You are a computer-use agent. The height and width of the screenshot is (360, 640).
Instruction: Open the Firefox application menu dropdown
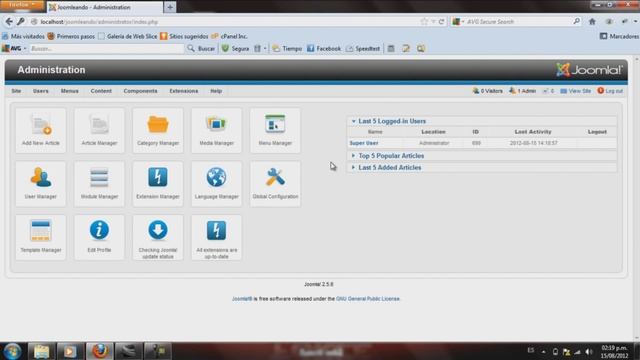click(x=21, y=5)
